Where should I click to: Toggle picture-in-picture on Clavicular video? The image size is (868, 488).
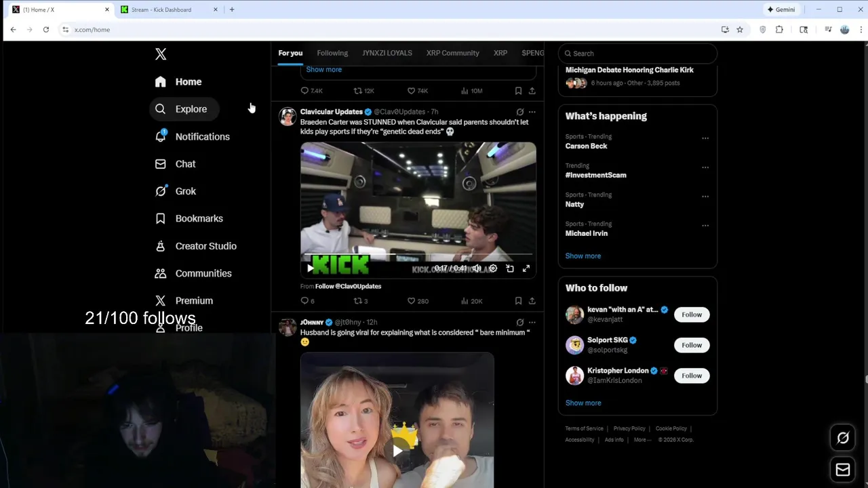(x=509, y=268)
